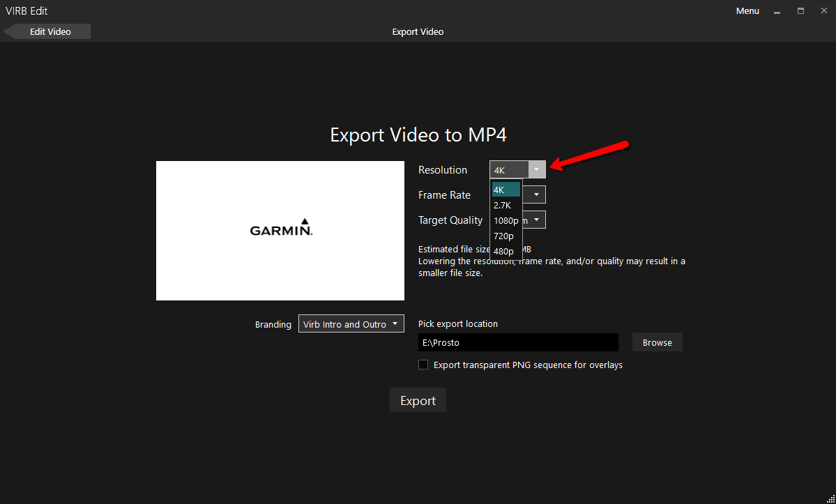Maximize the VIRB Edit window
Viewport: 836px width, 504px height.
tap(800, 11)
